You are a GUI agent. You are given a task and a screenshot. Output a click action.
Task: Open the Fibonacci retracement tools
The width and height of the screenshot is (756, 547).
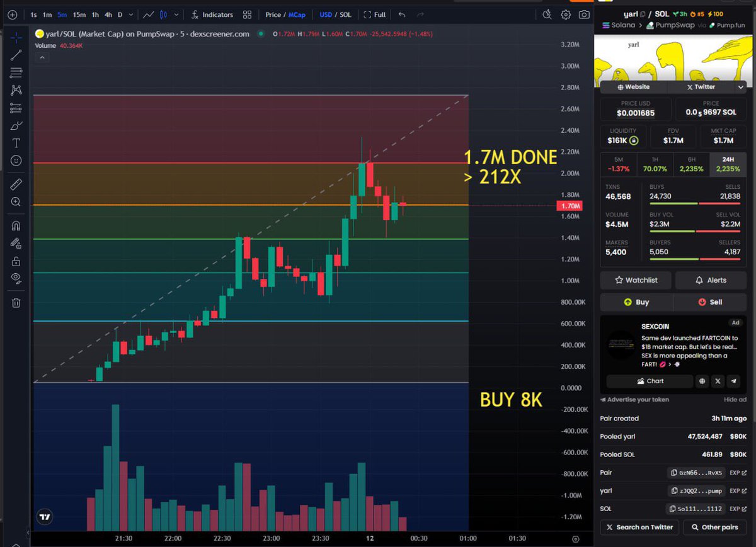tap(16, 72)
